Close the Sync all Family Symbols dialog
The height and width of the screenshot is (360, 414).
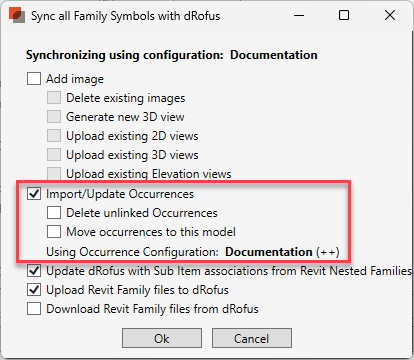point(390,15)
